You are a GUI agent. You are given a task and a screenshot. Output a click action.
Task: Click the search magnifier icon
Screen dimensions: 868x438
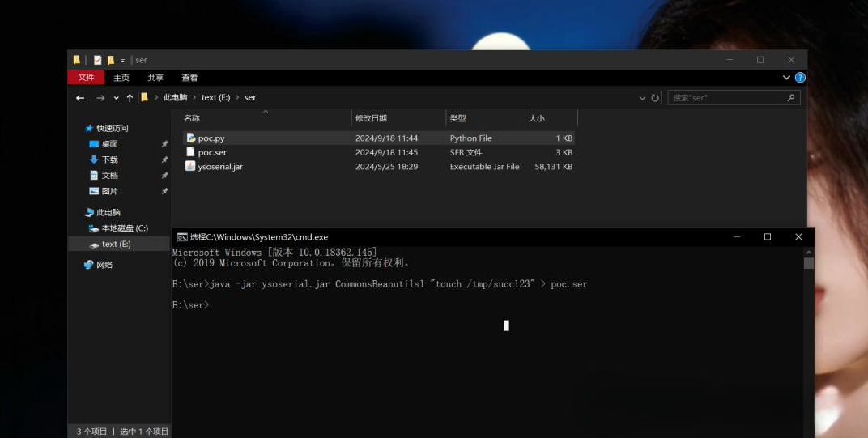(791, 97)
